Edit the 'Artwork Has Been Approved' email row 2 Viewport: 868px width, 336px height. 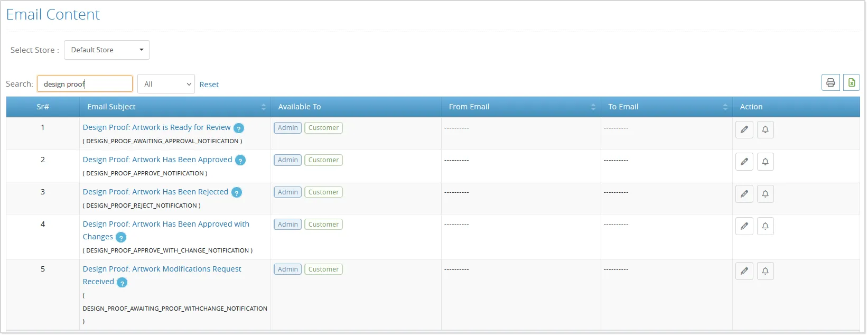[744, 162]
